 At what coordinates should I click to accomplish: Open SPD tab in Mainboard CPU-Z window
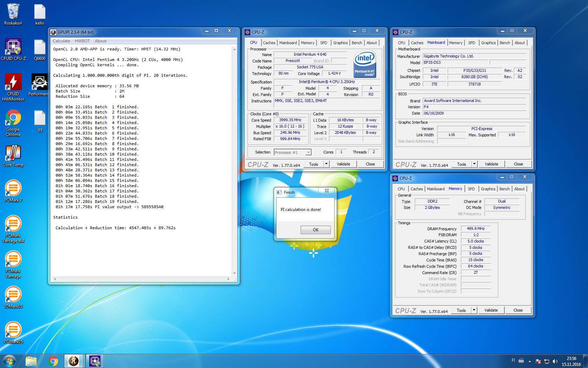pos(472,43)
